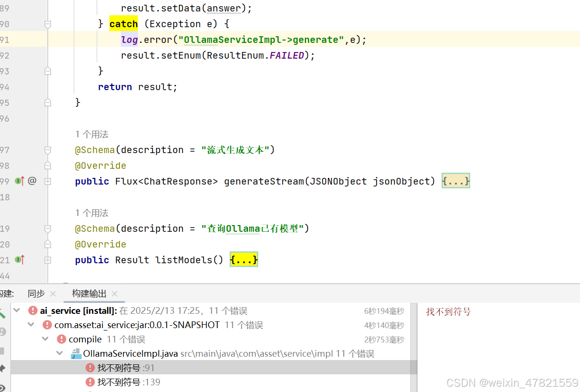Collapse the fold marker at @Schema line 97
This screenshot has width=580, height=392.
[47, 150]
